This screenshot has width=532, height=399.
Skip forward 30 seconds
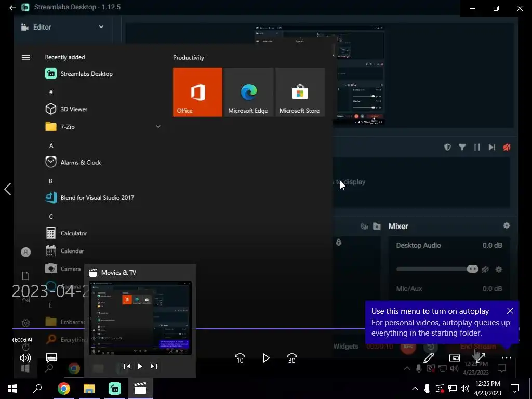coord(292,358)
